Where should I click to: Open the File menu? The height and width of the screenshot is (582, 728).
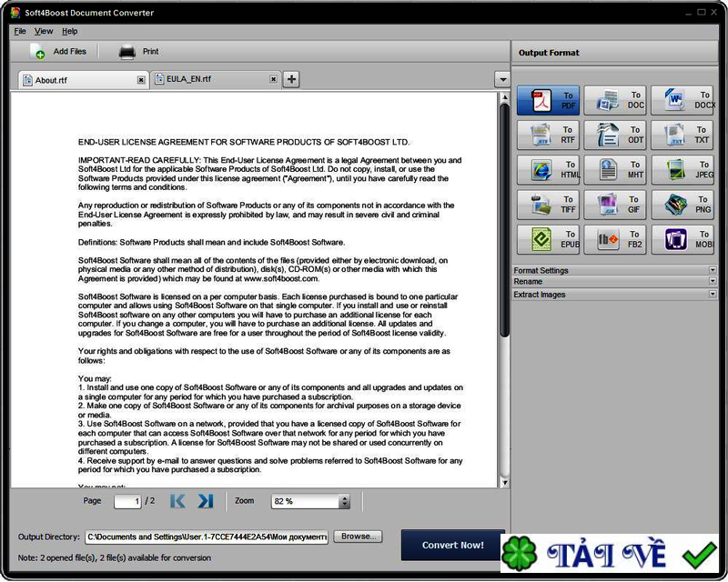point(20,31)
